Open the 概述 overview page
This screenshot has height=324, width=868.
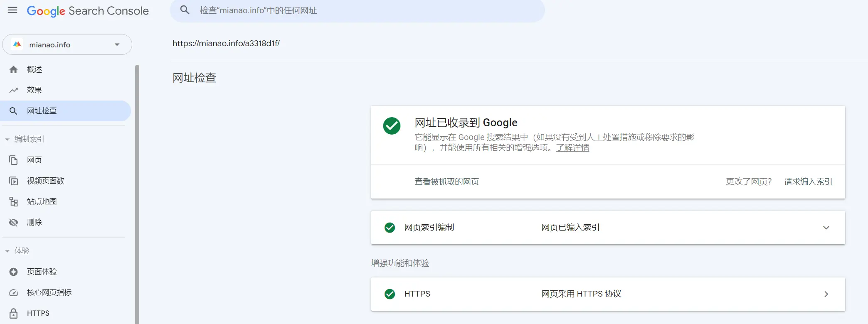[x=35, y=69]
